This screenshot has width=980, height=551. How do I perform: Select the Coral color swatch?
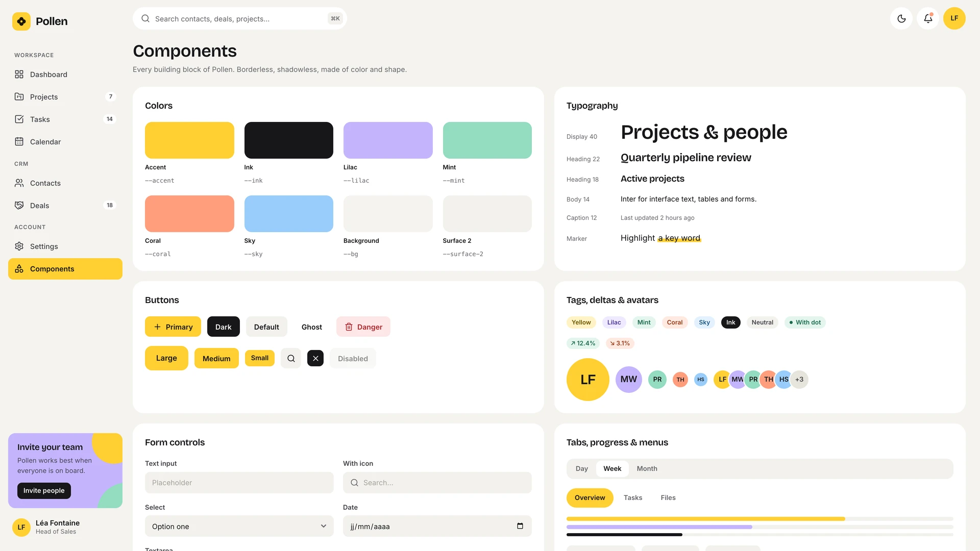[x=189, y=214]
